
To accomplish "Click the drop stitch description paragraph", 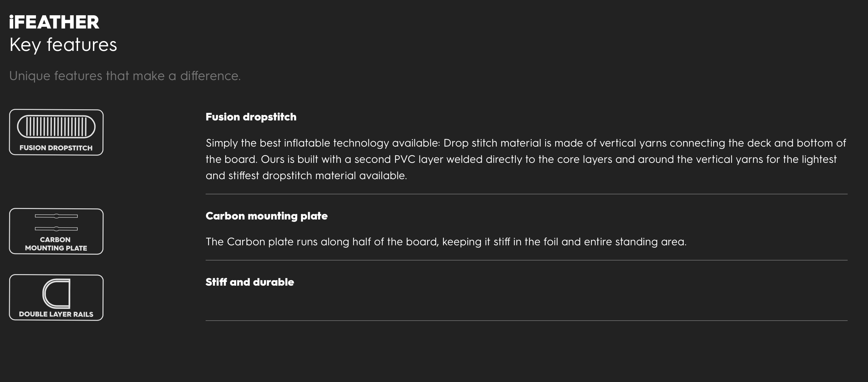I will [x=526, y=159].
